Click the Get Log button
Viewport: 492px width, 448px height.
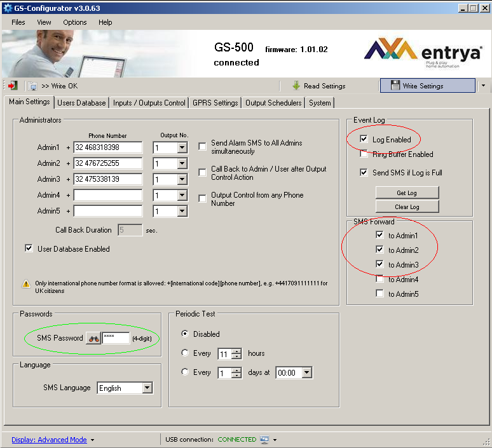(x=407, y=193)
